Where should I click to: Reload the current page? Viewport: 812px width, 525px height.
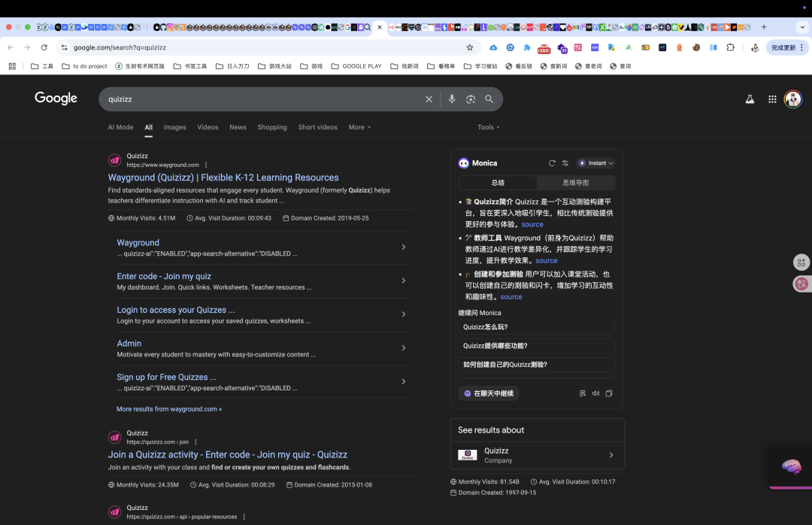(x=44, y=47)
